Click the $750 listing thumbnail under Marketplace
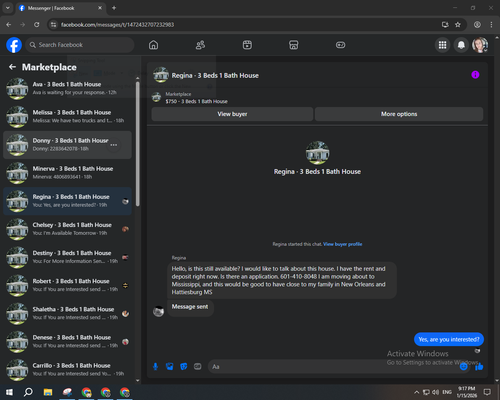This screenshot has height=400, width=500. [x=156, y=97]
